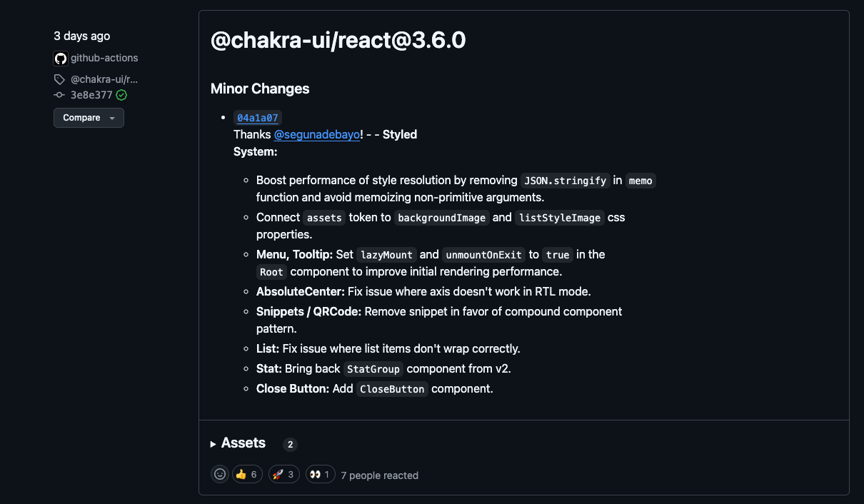The image size is (864, 504).
Task: Click the "7 people reacted" text
Action: 379,475
